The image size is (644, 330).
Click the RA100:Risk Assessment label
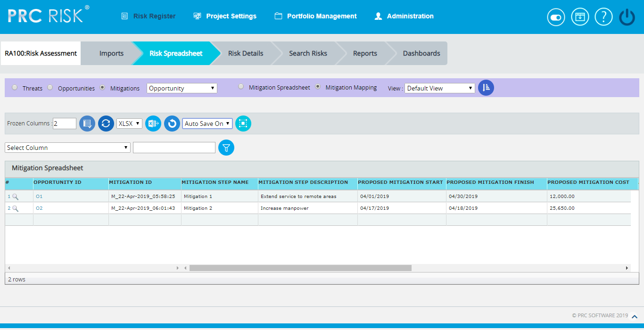pos(41,53)
